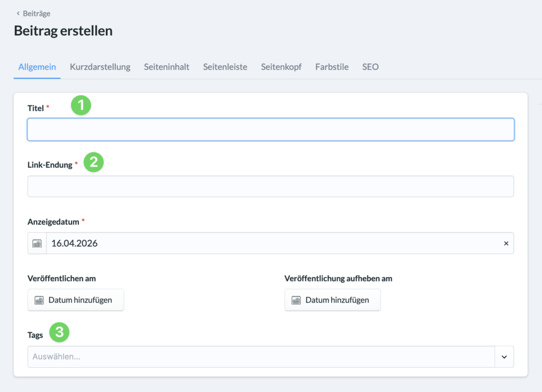542x392 pixels.
Task: Click the green number 2 badge
Action: 94,162
